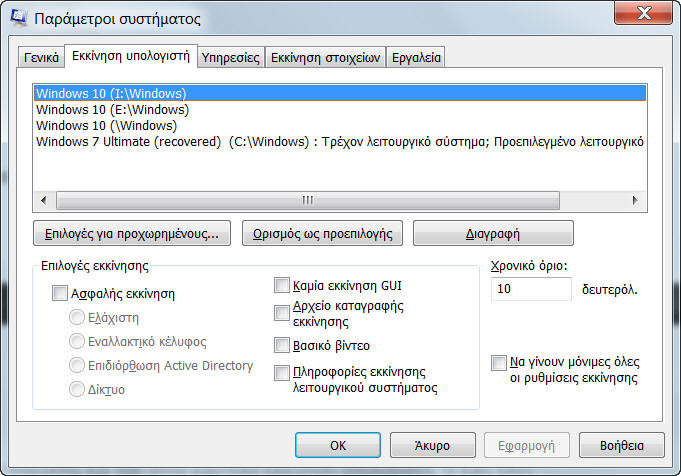Screen dimensions: 681x476
Task: Check the Βασικό βίντεο checkbox
Action: [282, 345]
